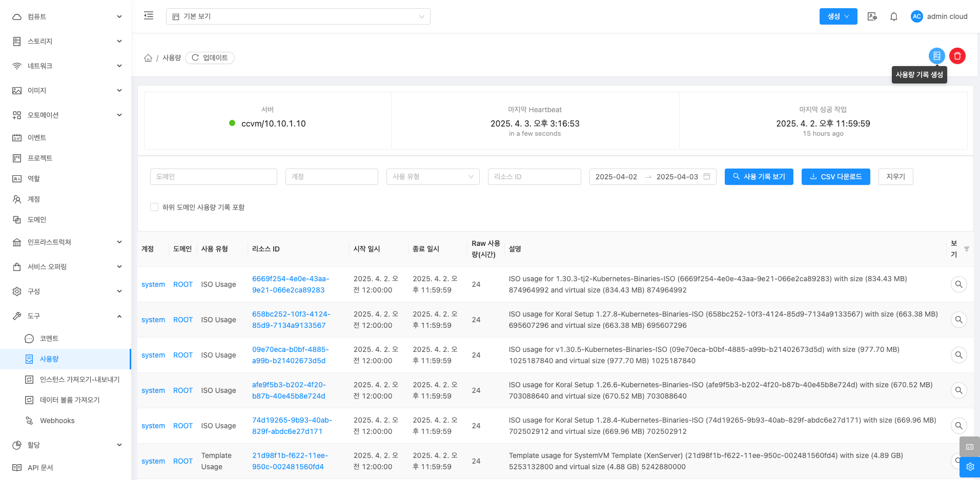Click the 사용 기록 보기 button
The width and height of the screenshot is (980, 480).
click(759, 177)
